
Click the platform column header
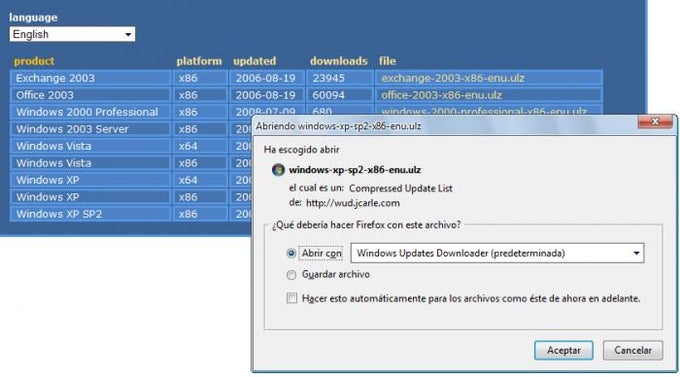coord(199,61)
